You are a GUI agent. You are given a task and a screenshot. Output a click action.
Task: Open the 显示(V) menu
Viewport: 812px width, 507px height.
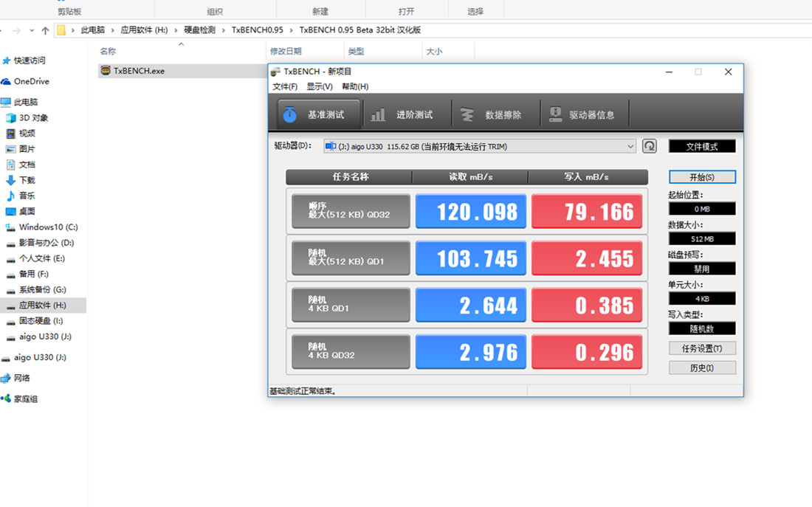(319, 86)
